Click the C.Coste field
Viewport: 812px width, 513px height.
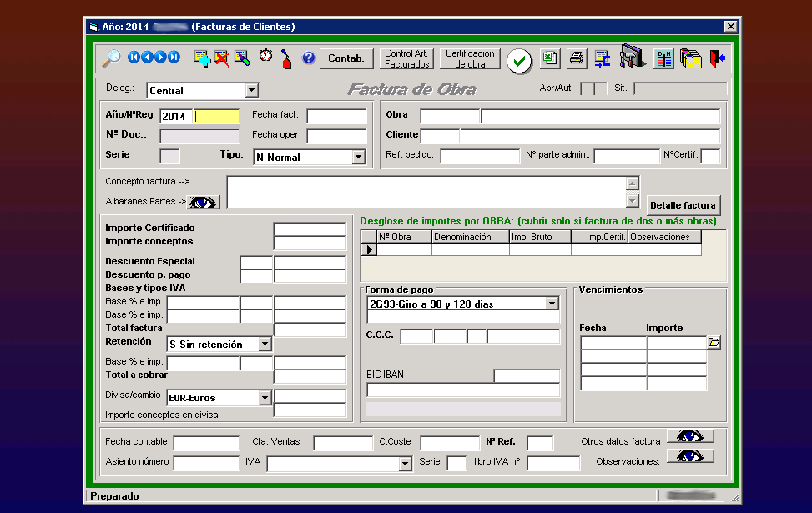[450, 443]
